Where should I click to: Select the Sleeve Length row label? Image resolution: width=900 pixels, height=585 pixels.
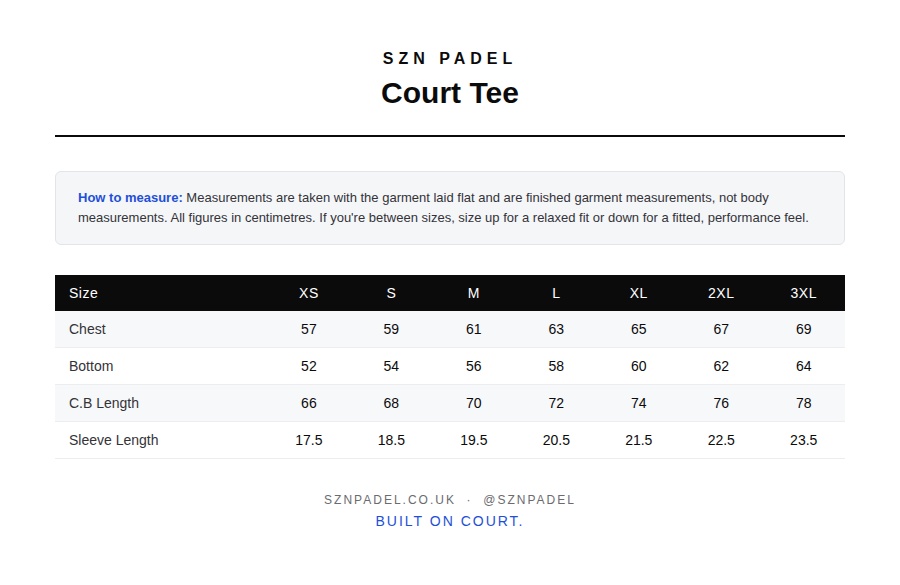(114, 440)
